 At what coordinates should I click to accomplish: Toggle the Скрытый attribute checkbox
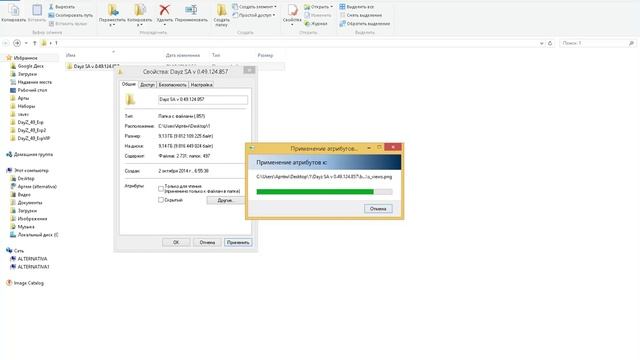tap(161, 200)
